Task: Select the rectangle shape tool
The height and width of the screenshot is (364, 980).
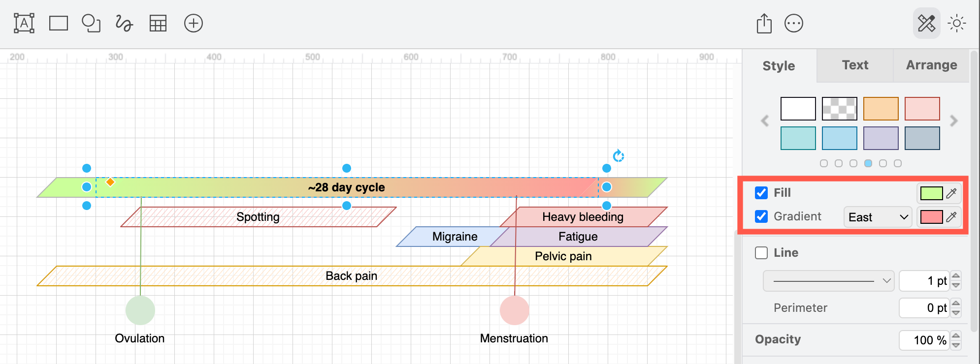Action: pyautogui.click(x=58, y=23)
